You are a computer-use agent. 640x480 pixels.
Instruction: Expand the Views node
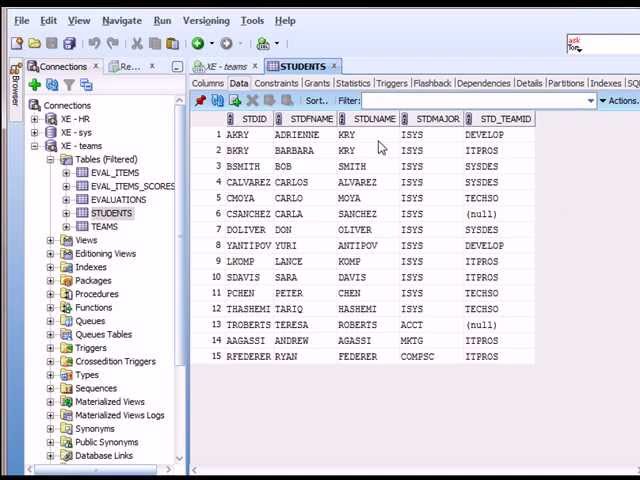click(x=50, y=240)
